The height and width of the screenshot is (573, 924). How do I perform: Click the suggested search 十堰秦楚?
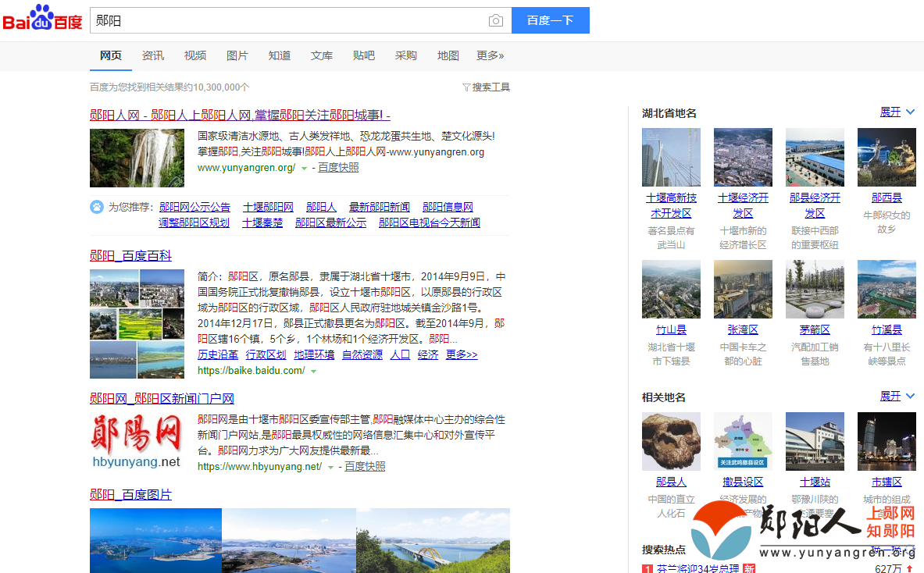[x=262, y=222]
